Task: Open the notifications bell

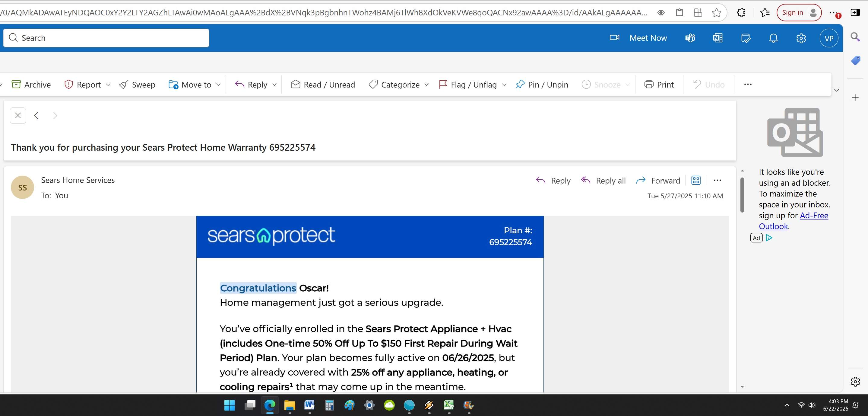Action: [773, 38]
